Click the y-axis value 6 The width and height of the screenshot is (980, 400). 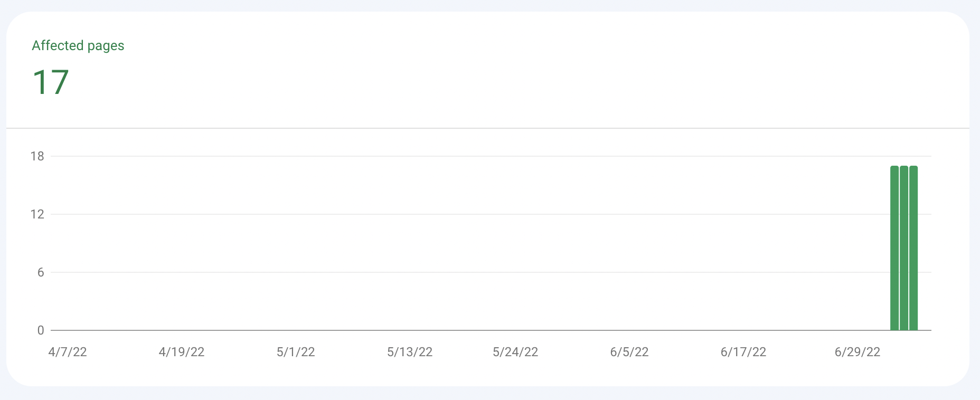tap(41, 272)
